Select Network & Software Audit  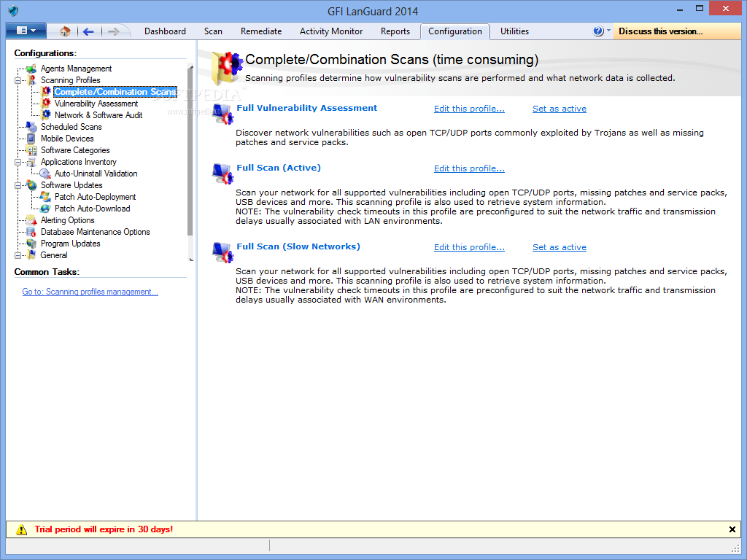pyautogui.click(x=98, y=115)
